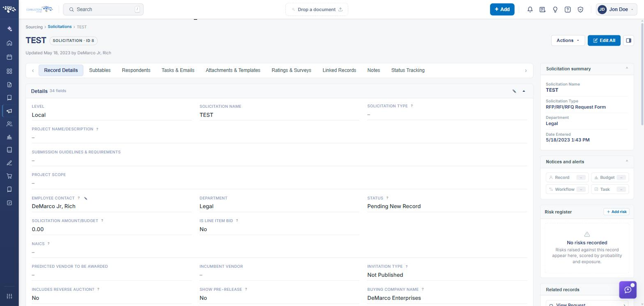
Task: Collapse the Solicitation summary panel
Action: (x=627, y=69)
